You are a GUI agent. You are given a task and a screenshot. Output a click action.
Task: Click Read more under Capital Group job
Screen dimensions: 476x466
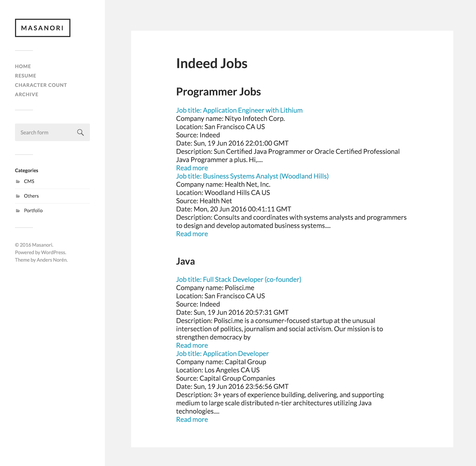pos(192,419)
